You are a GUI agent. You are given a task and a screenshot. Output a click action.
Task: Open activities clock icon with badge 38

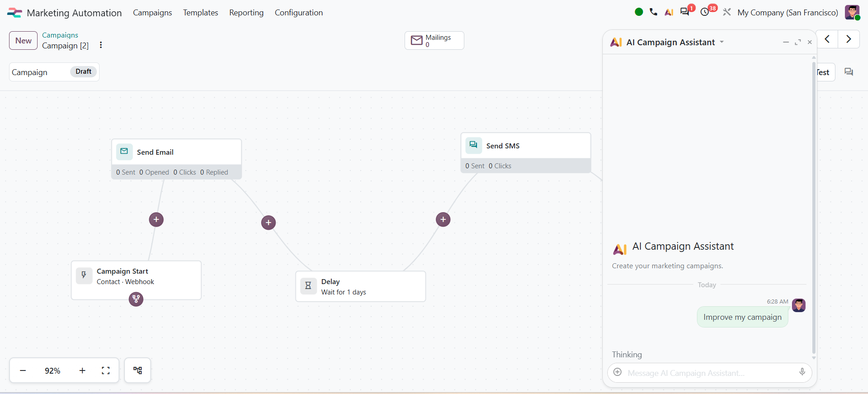(705, 12)
